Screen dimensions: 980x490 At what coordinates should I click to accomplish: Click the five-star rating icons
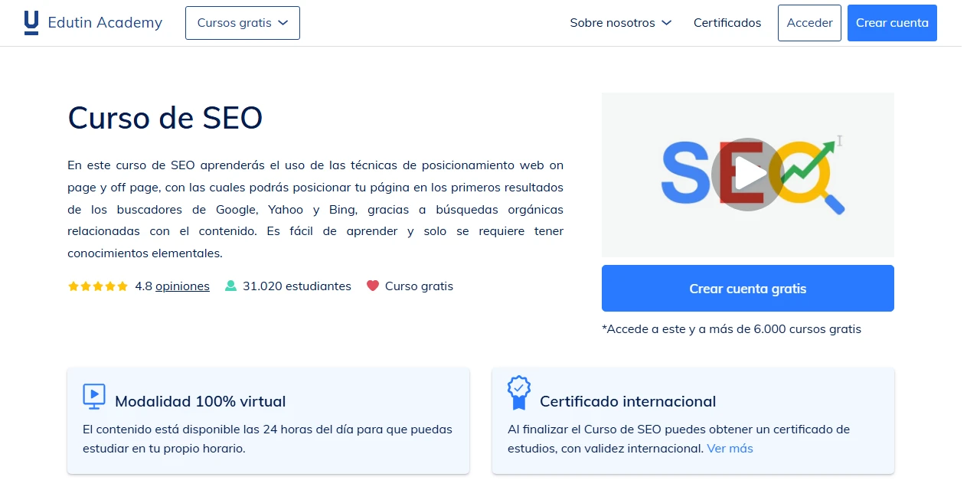[x=98, y=286]
